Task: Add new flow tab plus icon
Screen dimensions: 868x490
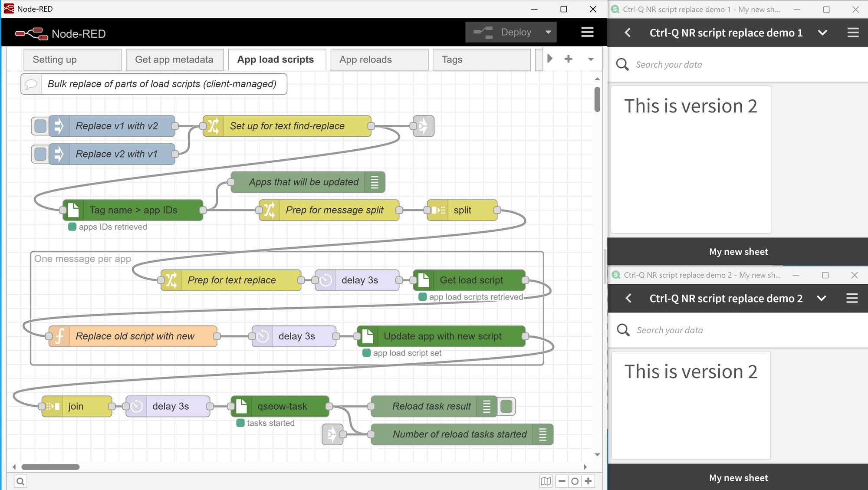Action: (569, 59)
